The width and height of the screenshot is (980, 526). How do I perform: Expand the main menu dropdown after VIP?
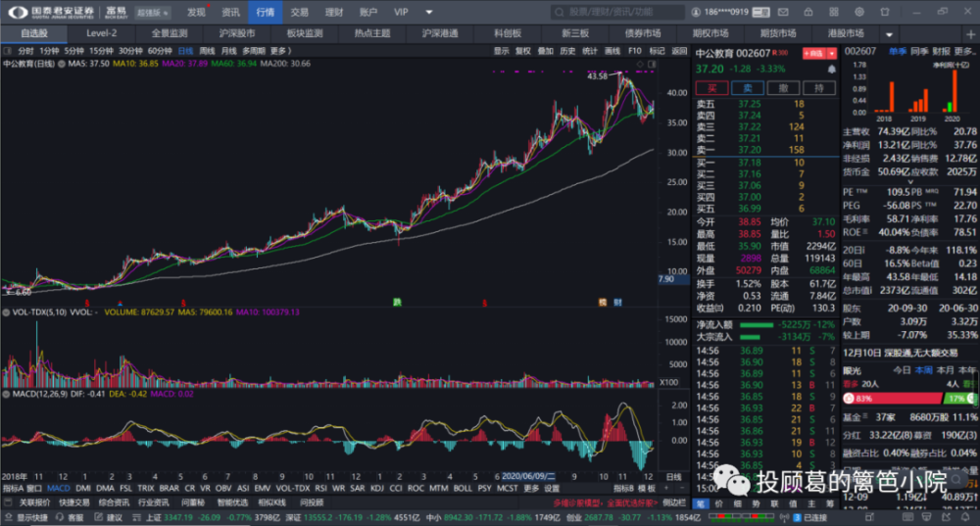[429, 12]
